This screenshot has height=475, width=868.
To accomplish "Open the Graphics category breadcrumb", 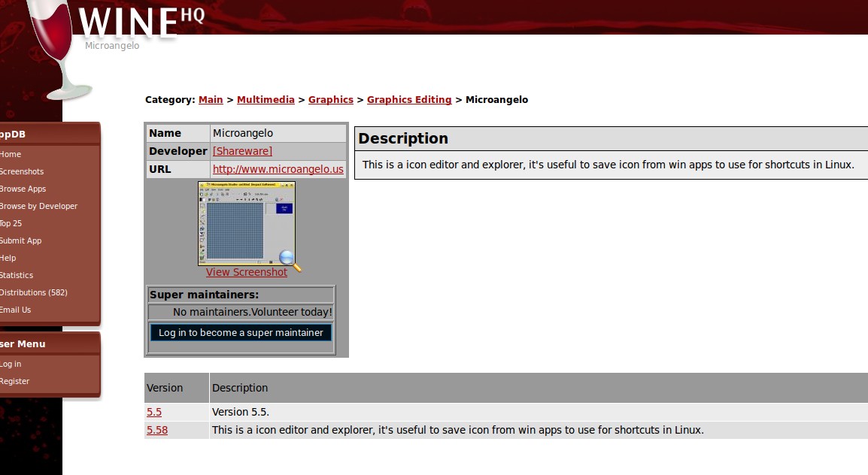I will (x=330, y=99).
